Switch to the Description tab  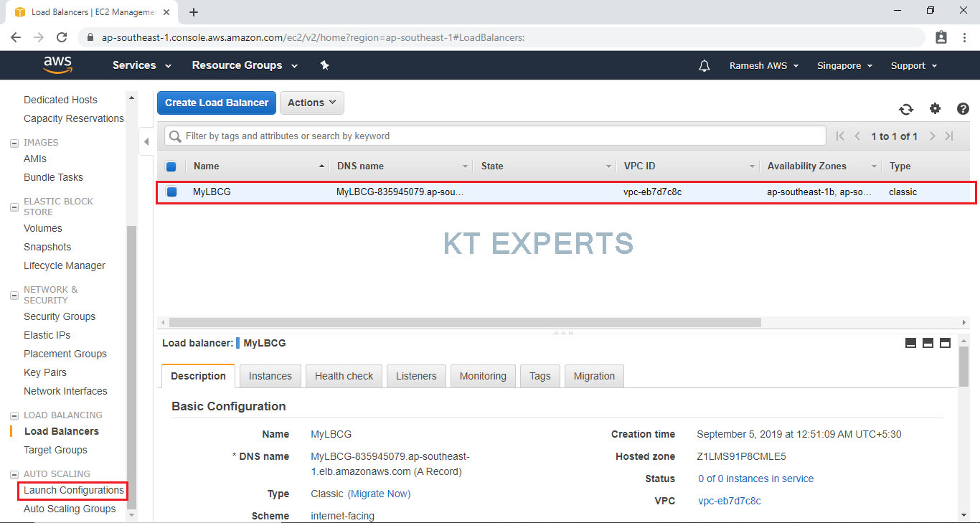[x=198, y=376]
